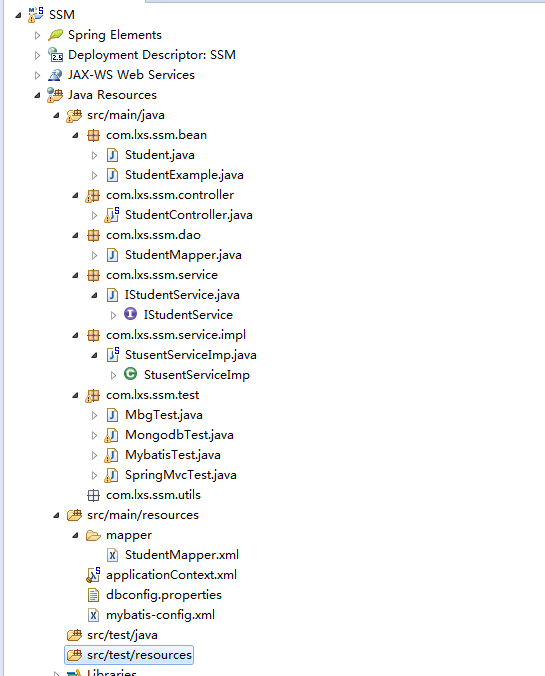Click the src/main/resources folder icon
This screenshot has height=676, width=545.
pyautogui.click(x=74, y=515)
